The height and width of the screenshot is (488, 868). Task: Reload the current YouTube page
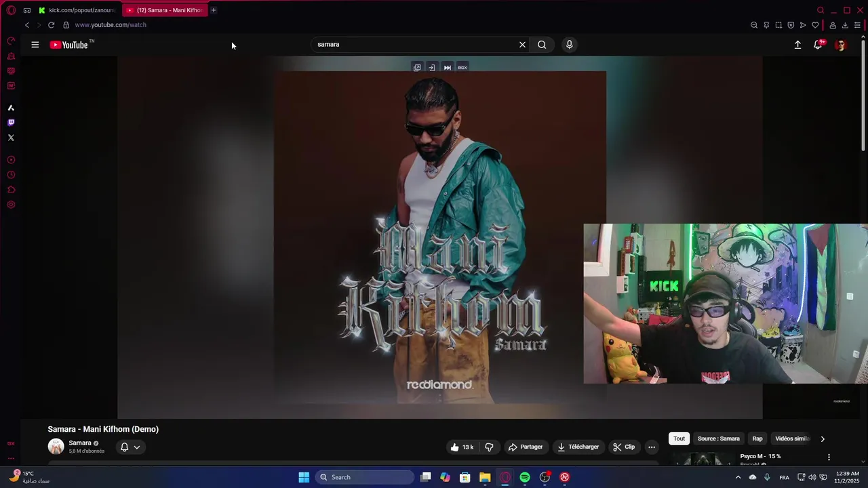pos(51,25)
